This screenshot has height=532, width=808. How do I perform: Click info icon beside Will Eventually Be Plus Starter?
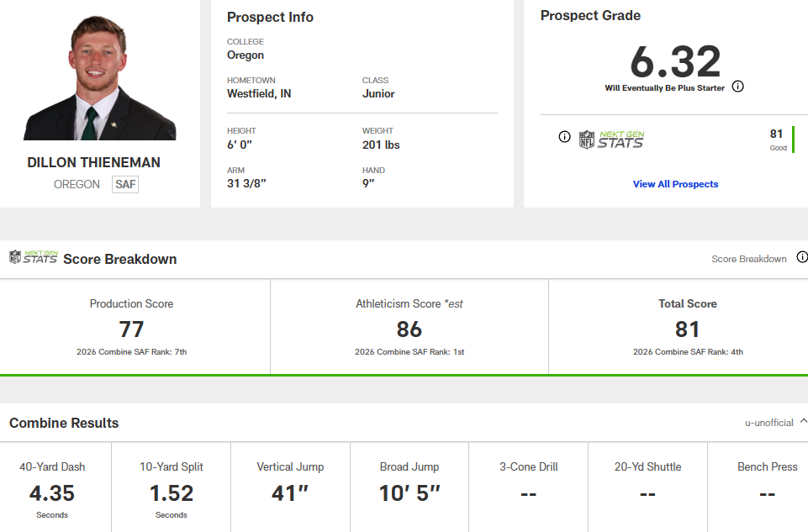[x=738, y=87]
